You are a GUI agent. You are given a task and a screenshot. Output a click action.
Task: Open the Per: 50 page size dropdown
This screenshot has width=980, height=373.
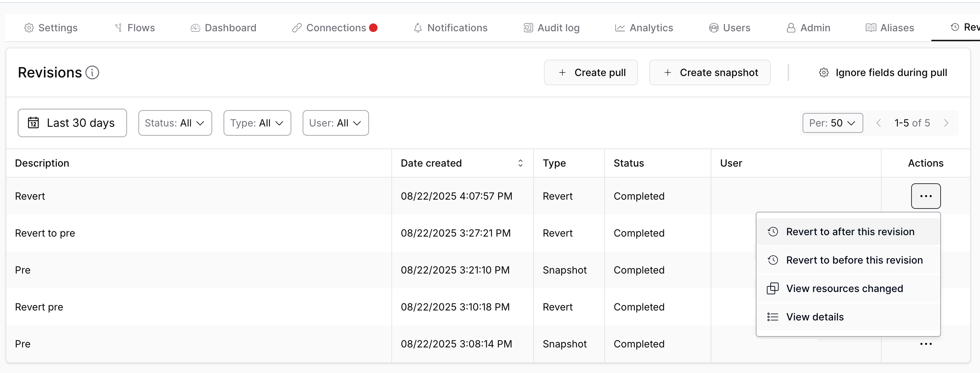point(832,123)
